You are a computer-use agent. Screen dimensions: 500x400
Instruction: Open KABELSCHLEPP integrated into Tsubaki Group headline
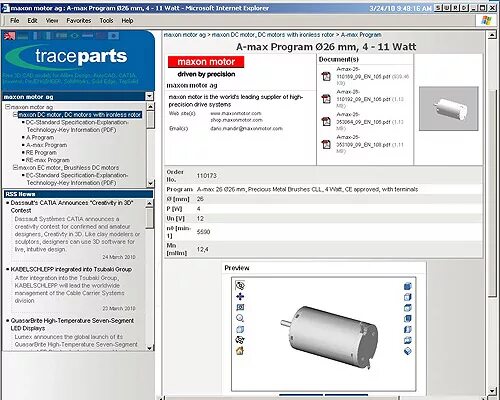click(x=71, y=269)
